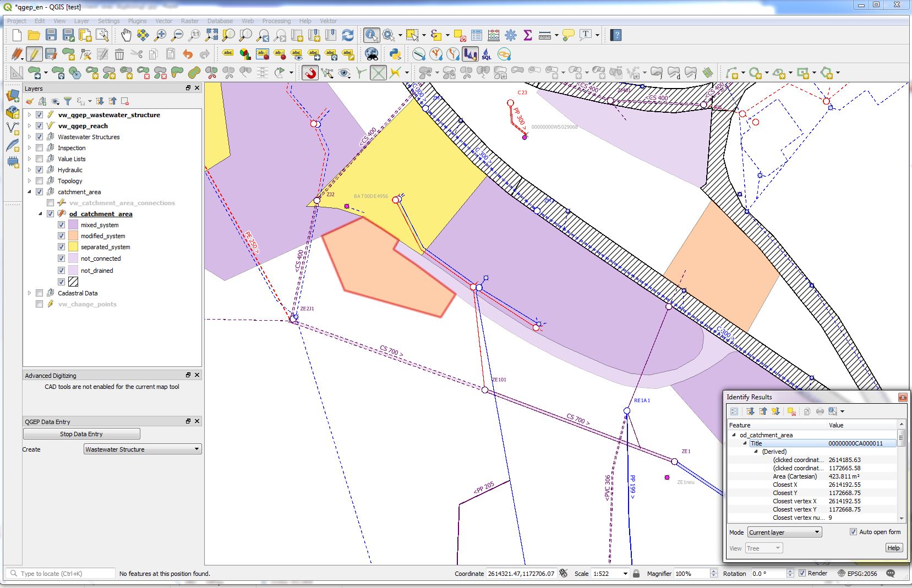Image resolution: width=912 pixels, height=588 pixels.
Task: Click the separated_system yellow color swatch
Action: click(73, 247)
